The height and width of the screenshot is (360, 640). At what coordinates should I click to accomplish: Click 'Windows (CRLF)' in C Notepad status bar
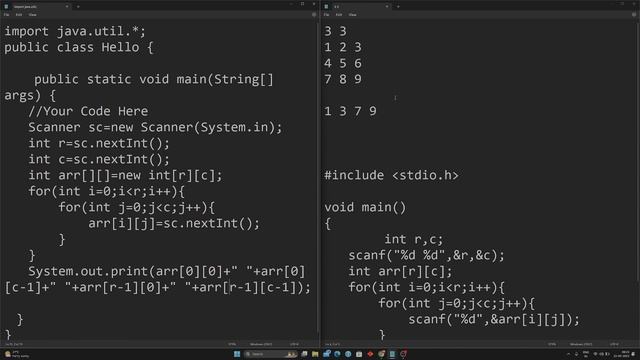tap(581, 344)
